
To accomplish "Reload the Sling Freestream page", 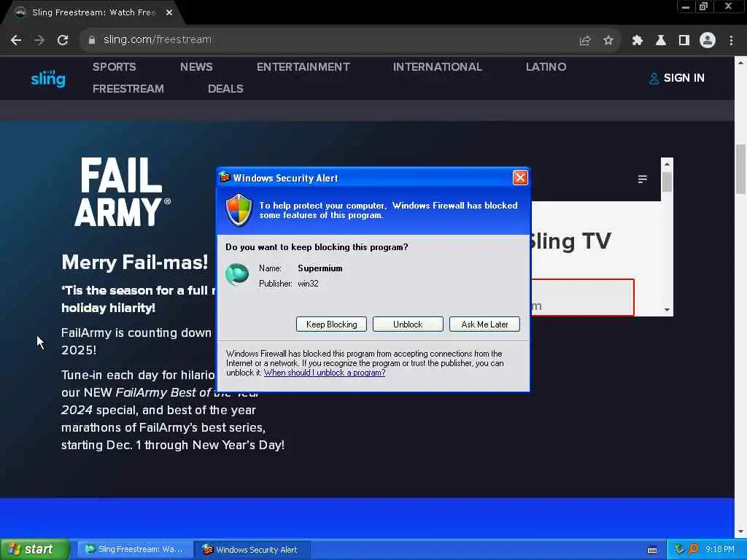I will click(63, 41).
